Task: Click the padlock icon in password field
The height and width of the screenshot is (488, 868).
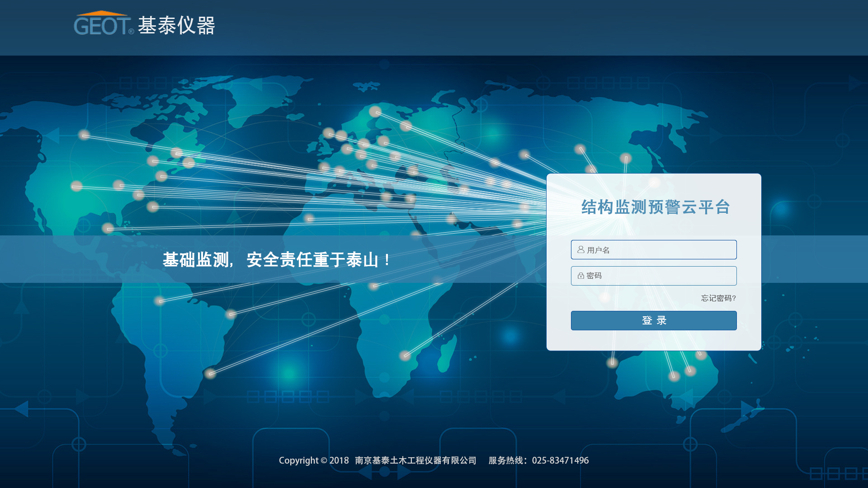Action: [x=580, y=276]
